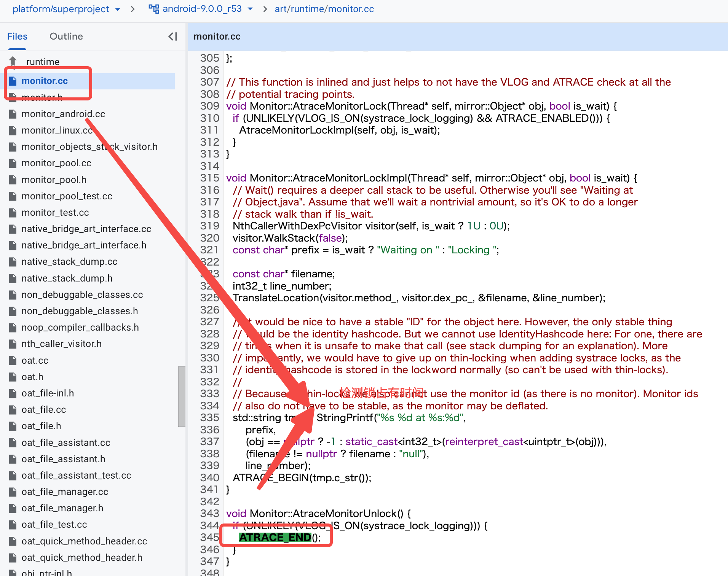Click the highlighted ATRACE_END identifier
The height and width of the screenshot is (576, 728).
coord(275,538)
